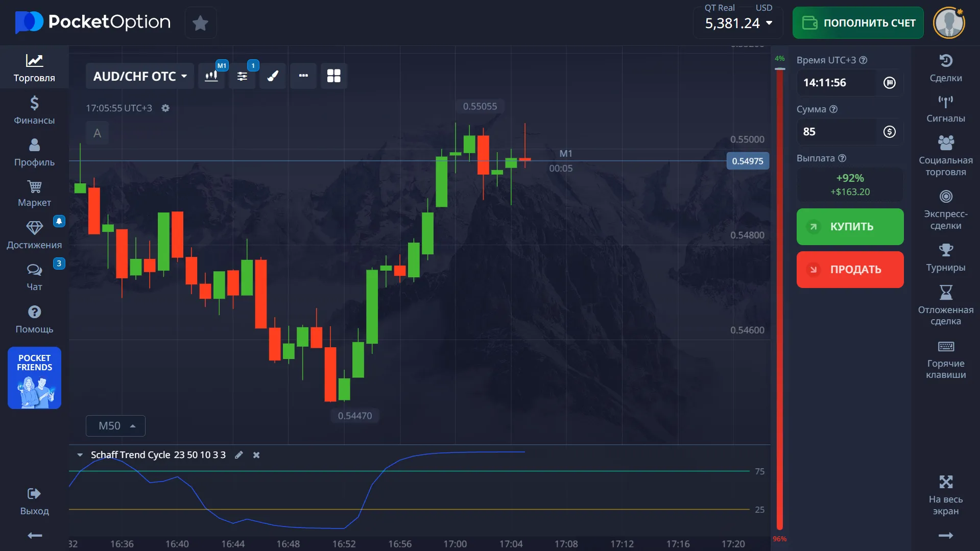The width and height of the screenshot is (980, 551).
Task: Expand the M50 timeframe selector
Action: [115, 425]
